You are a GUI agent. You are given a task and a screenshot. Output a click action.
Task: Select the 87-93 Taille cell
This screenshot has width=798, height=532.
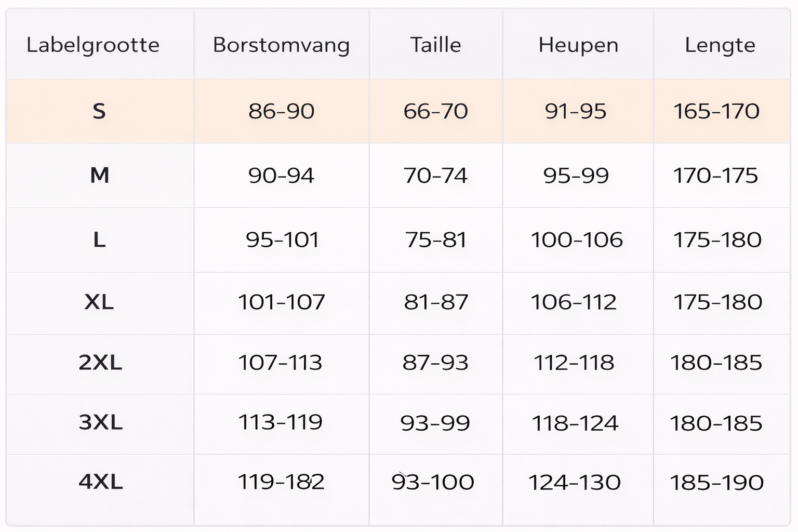pyautogui.click(x=435, y=363)
